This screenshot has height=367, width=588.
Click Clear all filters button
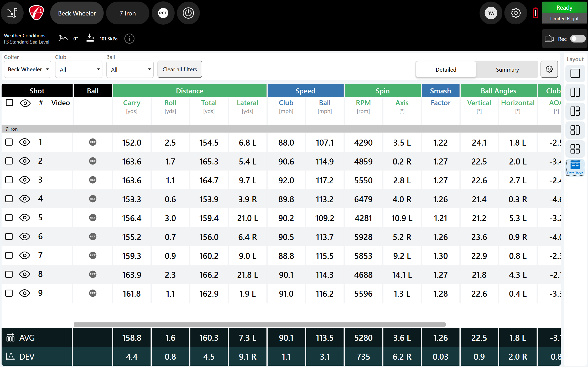tap(180, 69)
